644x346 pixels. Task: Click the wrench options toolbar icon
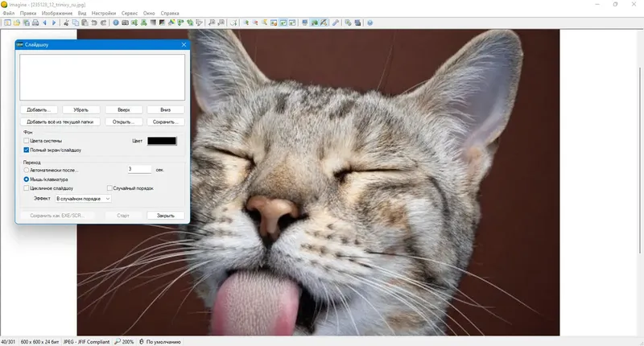[x=336, y=23]
